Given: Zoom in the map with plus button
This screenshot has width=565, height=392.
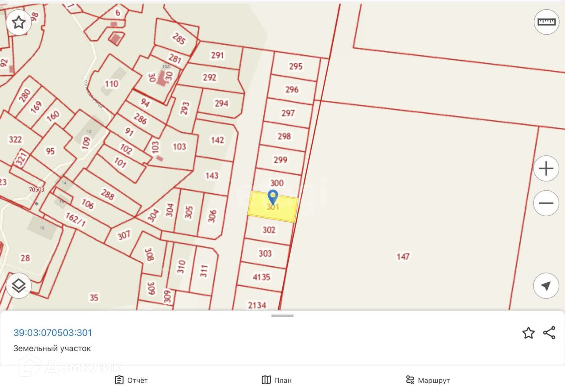Looking at the screenshot, I should (x=546, y=169).
